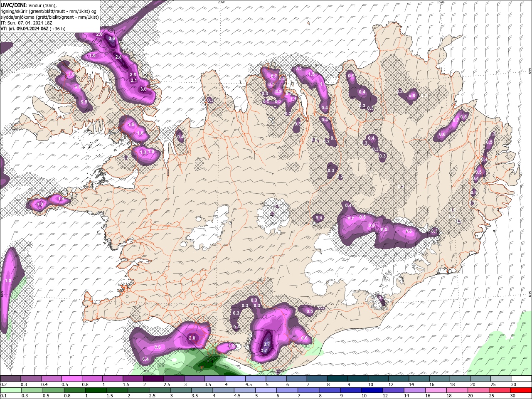The width and height of the screenshot is (532, 399).
Task: Select the header line starting with rigning/skúrir
Action: pyautogui.click(x=48, y=11)
